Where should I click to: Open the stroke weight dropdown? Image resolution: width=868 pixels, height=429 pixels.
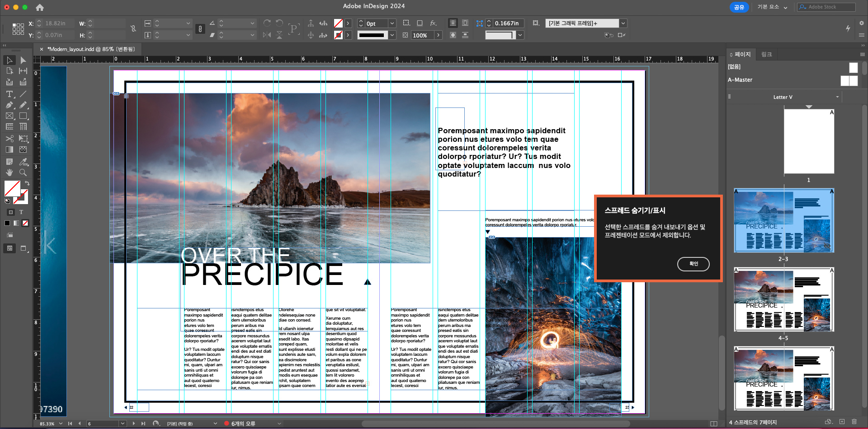(392, 23)
